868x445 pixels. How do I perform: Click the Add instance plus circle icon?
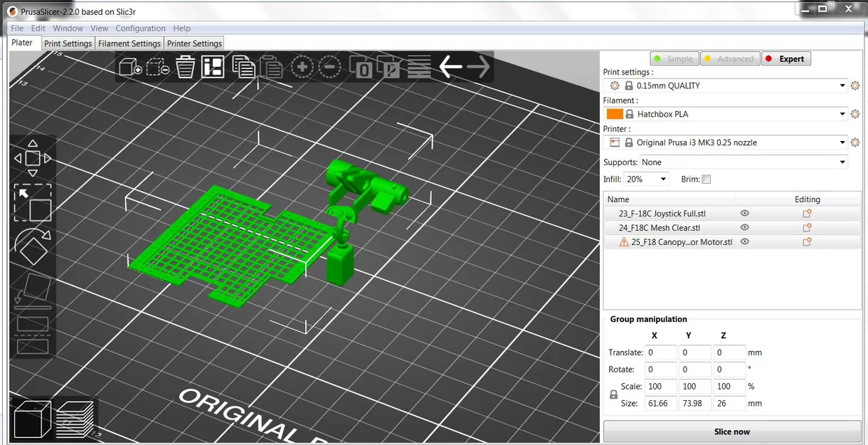click(302, 68)
